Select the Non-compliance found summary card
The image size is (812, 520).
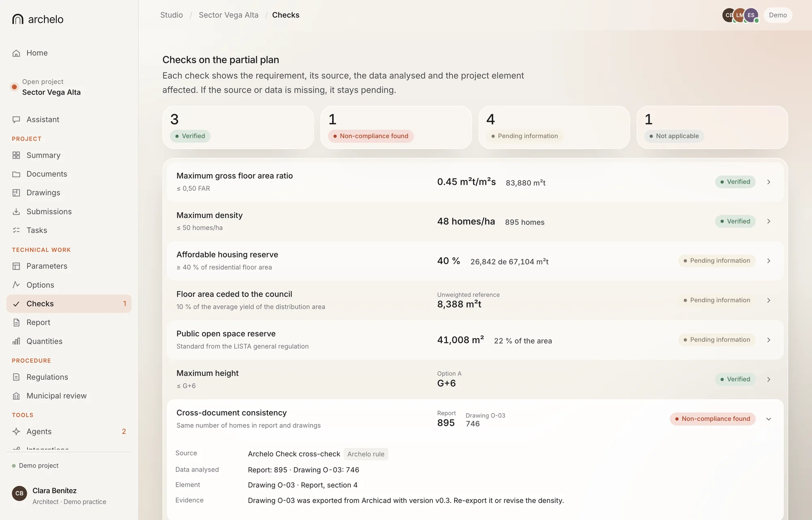396,128
